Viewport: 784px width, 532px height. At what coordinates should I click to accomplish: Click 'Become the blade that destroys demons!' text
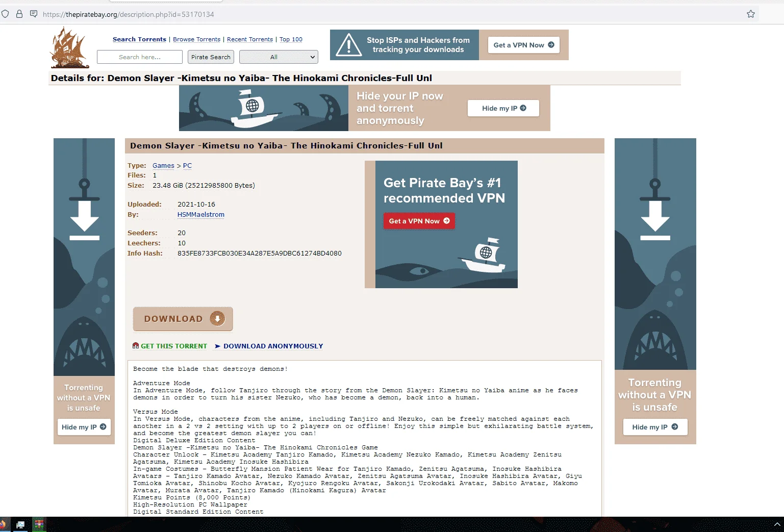click(210, 369)
